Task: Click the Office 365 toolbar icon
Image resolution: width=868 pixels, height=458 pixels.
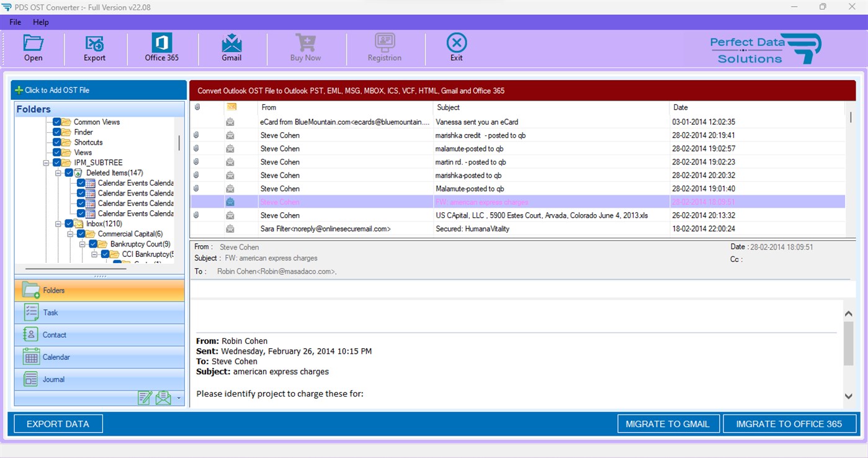Action: (x=161, y=48)
